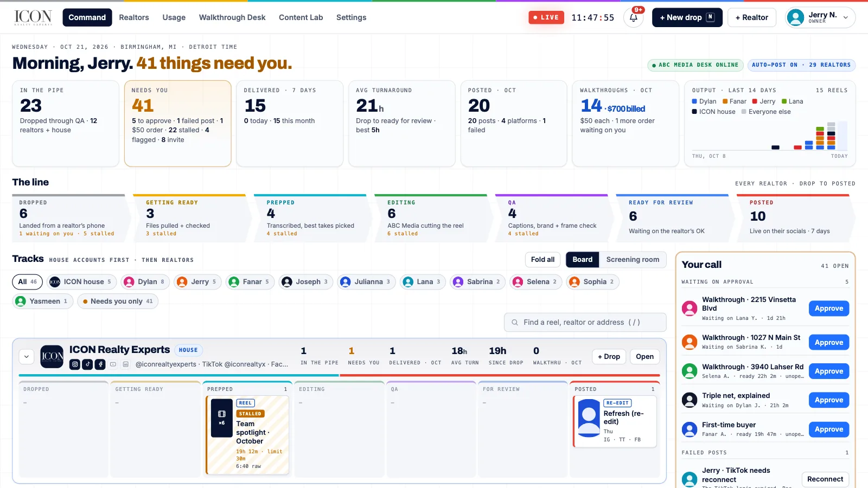Click the New drop button
868x488 pixels.
click(687, 17)
